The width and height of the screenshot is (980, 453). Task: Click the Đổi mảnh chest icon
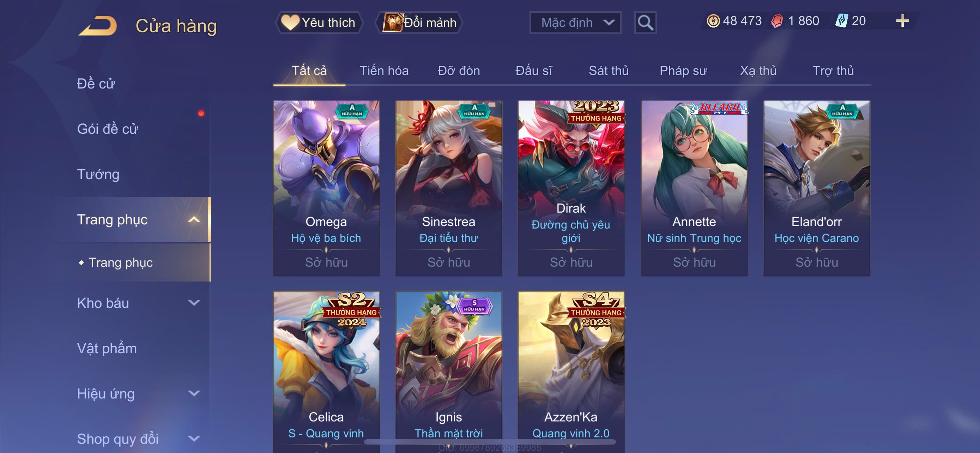[x=393, y=23]
